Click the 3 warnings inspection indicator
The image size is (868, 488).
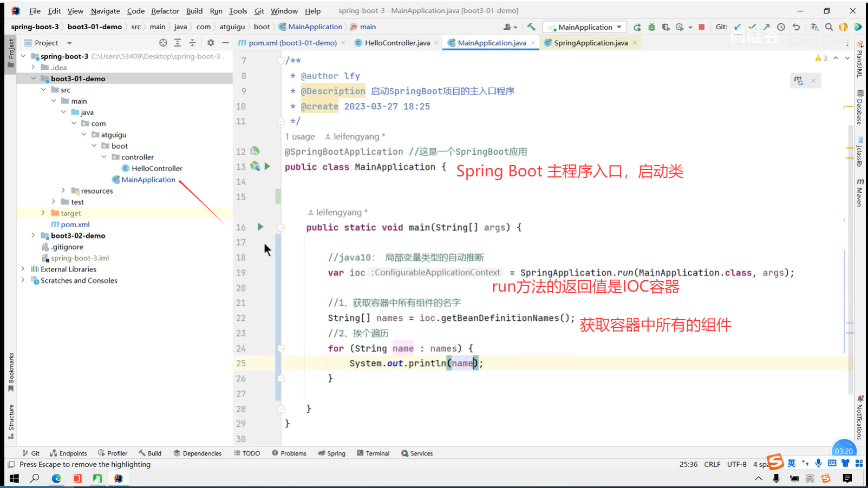tap(821, 58)
